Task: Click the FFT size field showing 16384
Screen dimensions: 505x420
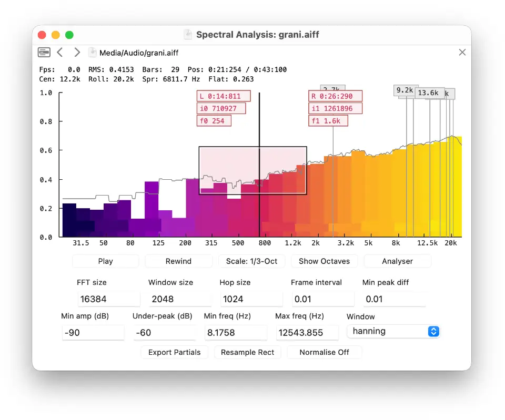Action: point(109,299)
